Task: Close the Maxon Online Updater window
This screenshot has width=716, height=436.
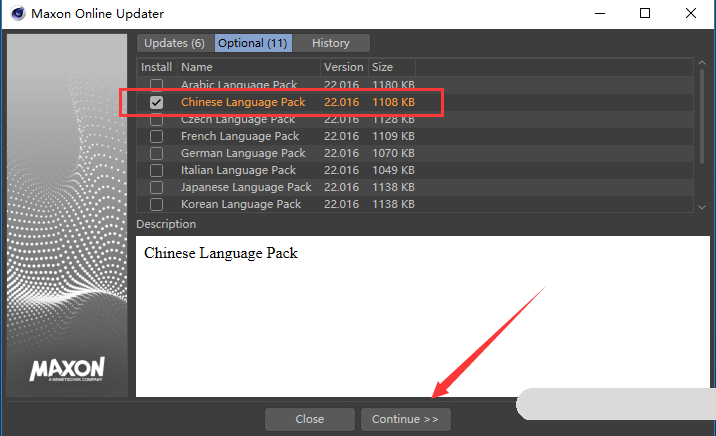Action: (x=691, y=13)
